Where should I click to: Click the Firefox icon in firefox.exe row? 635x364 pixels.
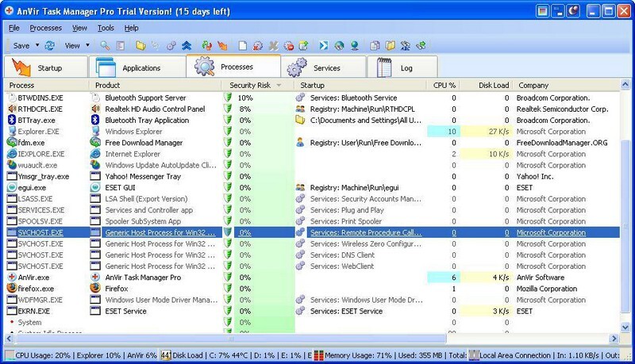point(12,289)
